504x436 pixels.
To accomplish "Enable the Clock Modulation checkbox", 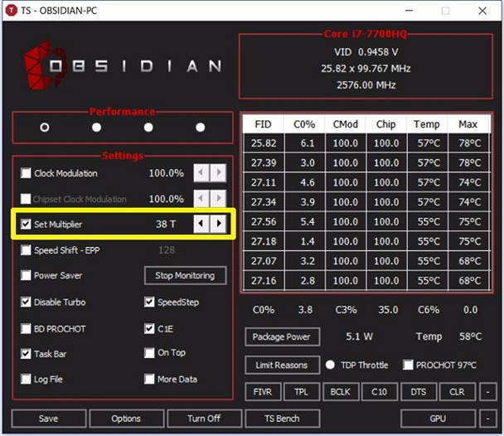I will coord(27,173).
